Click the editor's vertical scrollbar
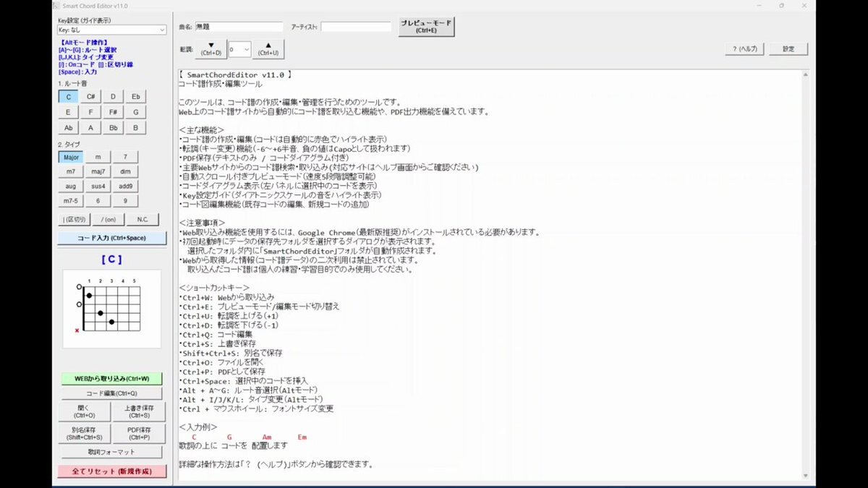Screen dimensions: 868x488 pyautogui.click(x=804, y=275)
